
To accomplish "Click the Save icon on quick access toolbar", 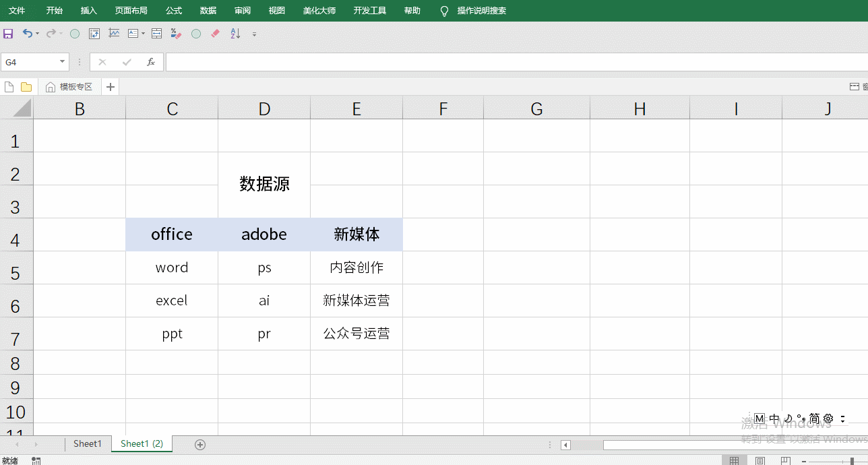I will pos(7,33).
